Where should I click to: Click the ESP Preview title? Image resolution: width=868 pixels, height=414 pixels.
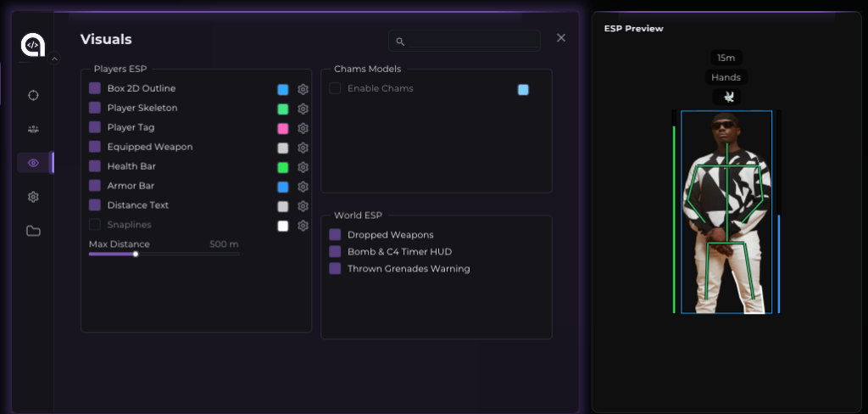pos(634,28)
